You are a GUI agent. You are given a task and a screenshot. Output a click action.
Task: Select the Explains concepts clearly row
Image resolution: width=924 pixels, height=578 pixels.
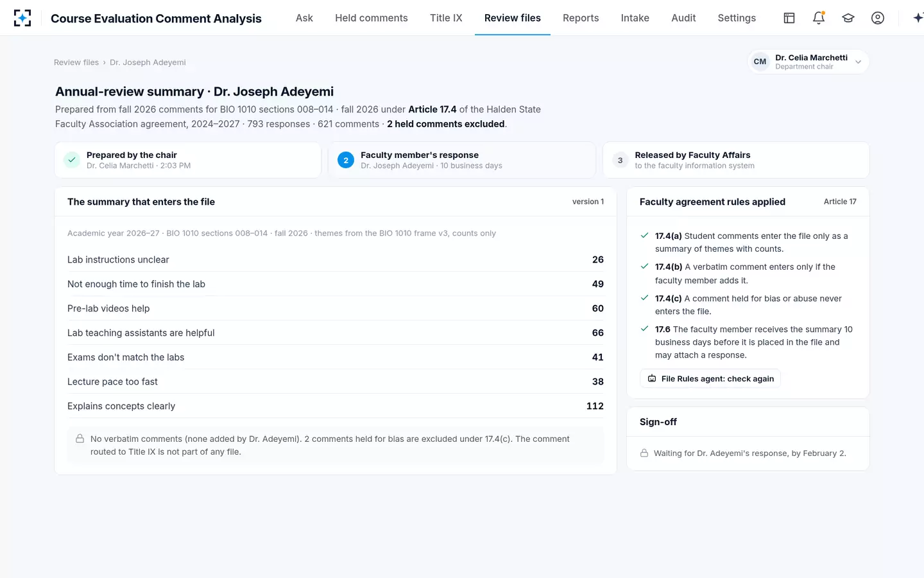click(336, 406)
